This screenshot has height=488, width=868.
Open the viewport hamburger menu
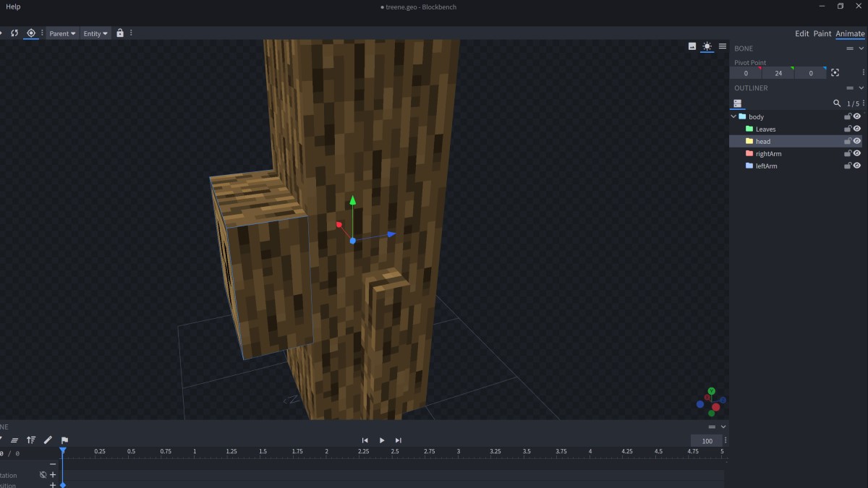click(722, 46)
